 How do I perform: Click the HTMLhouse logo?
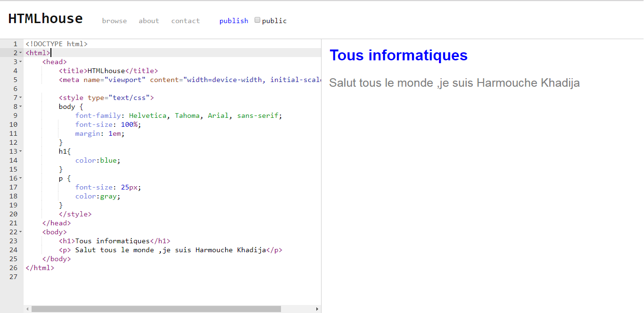pos(45,18)
